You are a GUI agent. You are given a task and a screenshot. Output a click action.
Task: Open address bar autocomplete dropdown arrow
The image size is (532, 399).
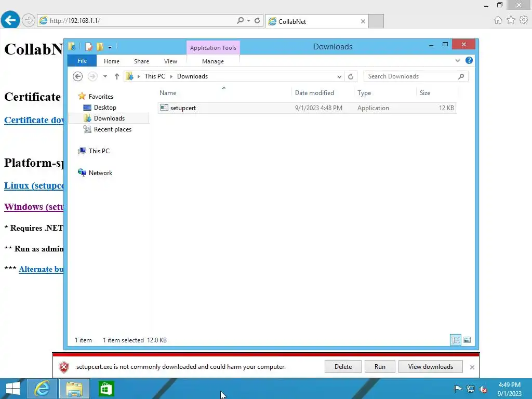(249, 21)
